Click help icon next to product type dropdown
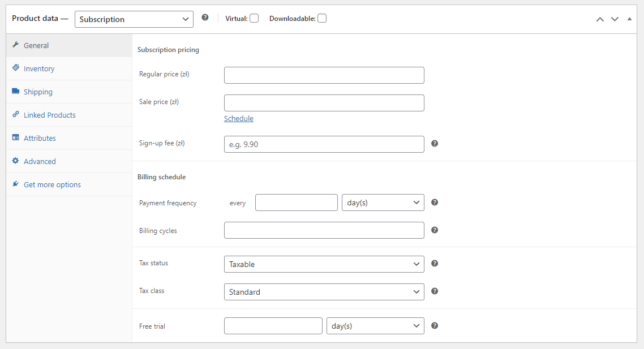644x349 pixels. [x=205, y=18]
